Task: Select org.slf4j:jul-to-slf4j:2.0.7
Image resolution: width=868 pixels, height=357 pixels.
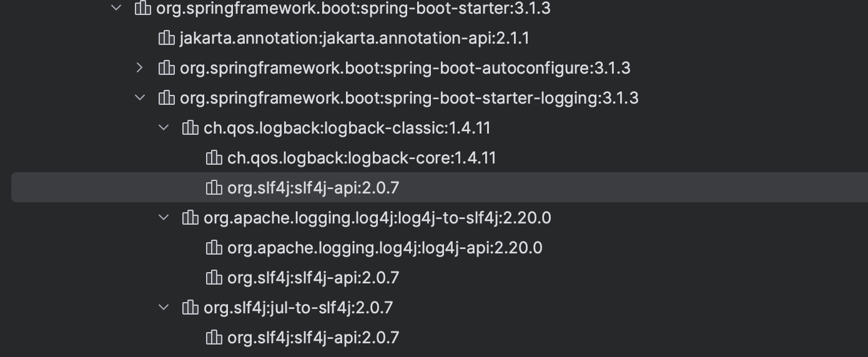Action: (x=298, y=308)
